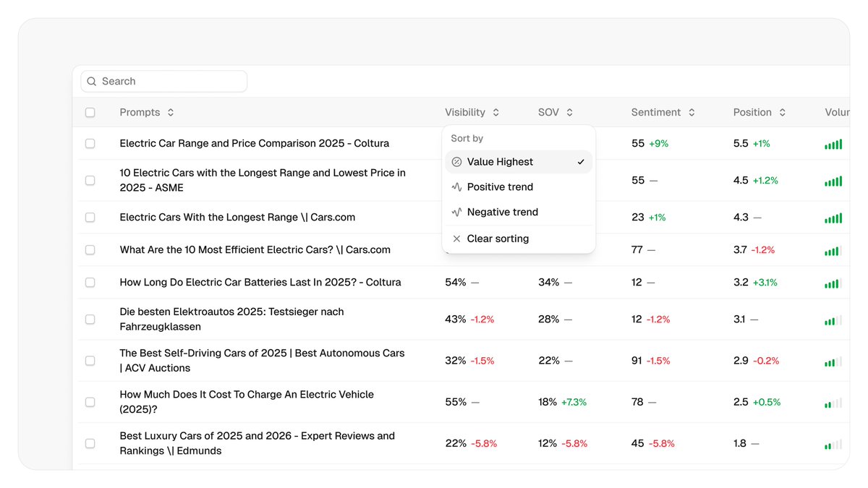
Task: Click the Value Highest gauge icon
Action: pos(456,162)
